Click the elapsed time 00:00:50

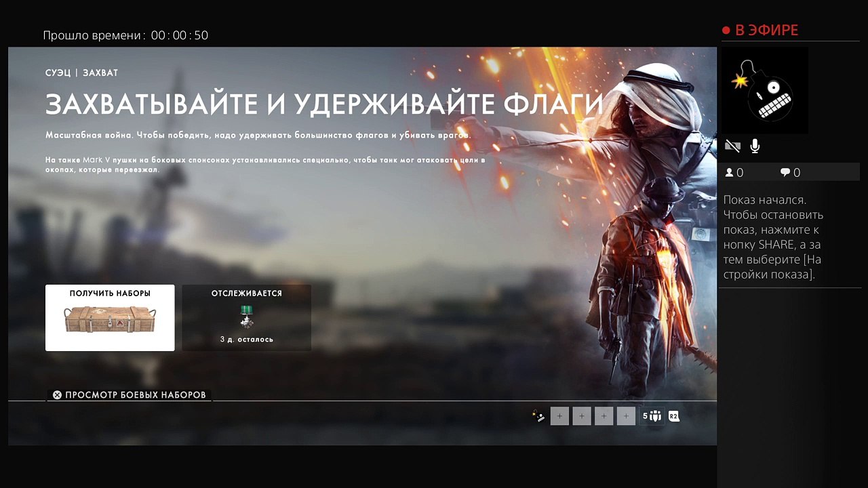point(180,35)
